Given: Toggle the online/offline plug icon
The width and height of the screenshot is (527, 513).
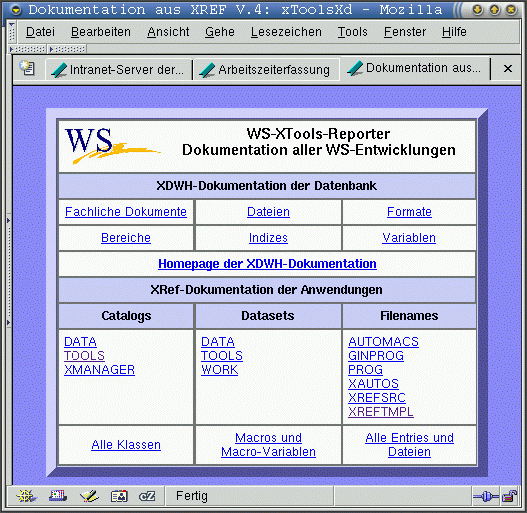Looking at the screenshot, I should [486, 496].
